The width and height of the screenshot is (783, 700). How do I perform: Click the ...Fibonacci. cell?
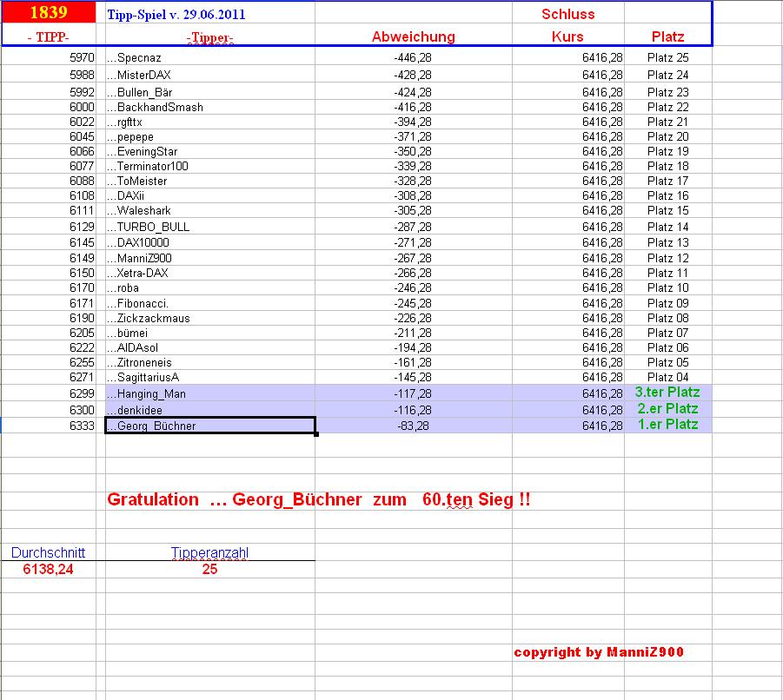click(x=209, y=303)
